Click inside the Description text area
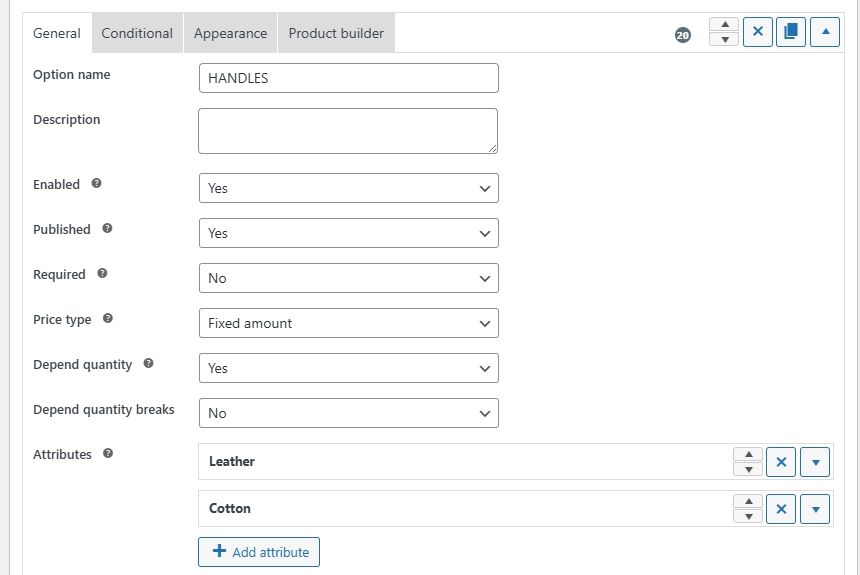This screenshot has width=860, height=575. [x=348, y=131]
